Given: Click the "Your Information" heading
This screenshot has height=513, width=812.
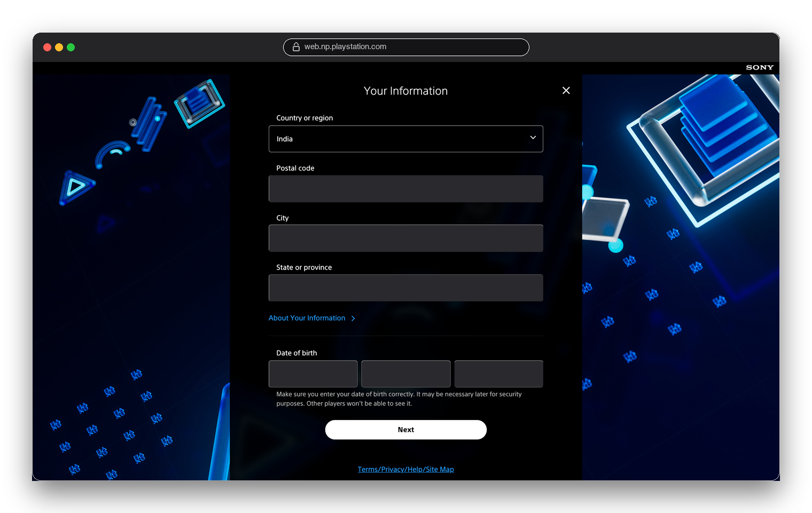Looking at the screenshot, I should pos(406,91).
